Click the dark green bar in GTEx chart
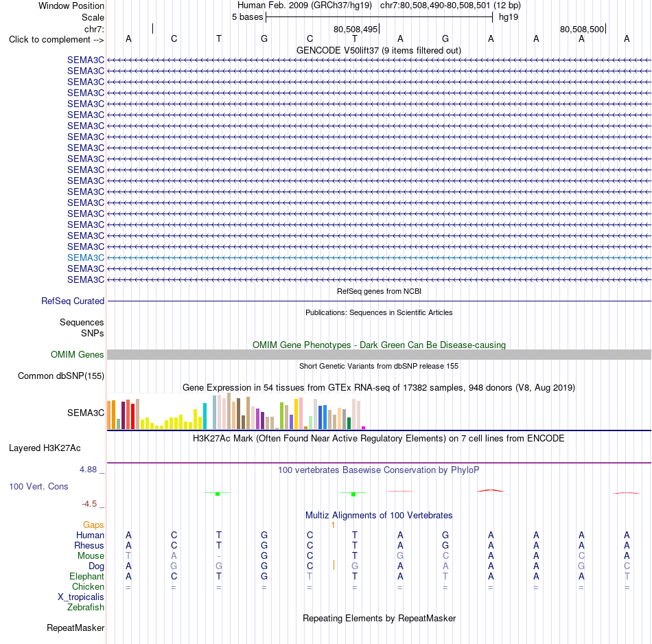 coord(349,423)
